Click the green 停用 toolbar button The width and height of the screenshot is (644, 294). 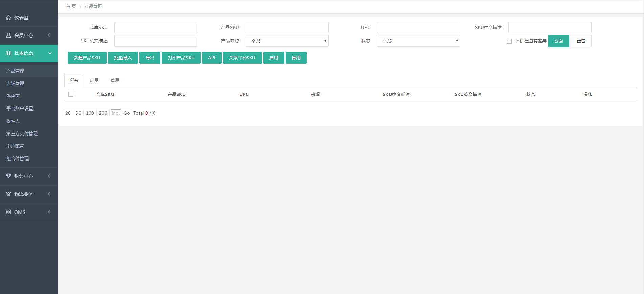[296, 58]
